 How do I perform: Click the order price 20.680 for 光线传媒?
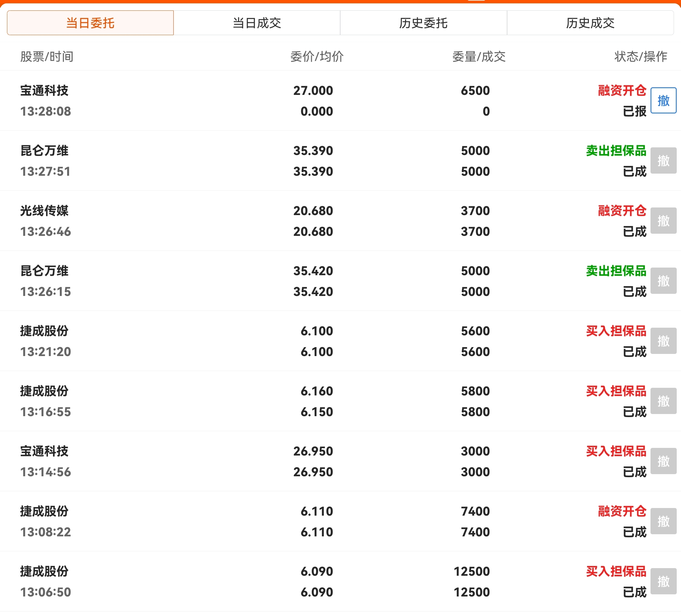(313, 211)
